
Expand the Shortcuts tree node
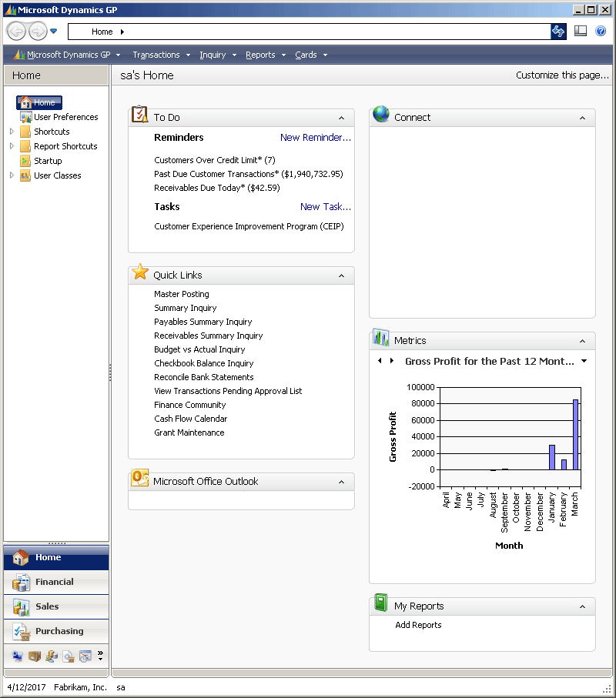pyautogui.click(x=12, y=132)
